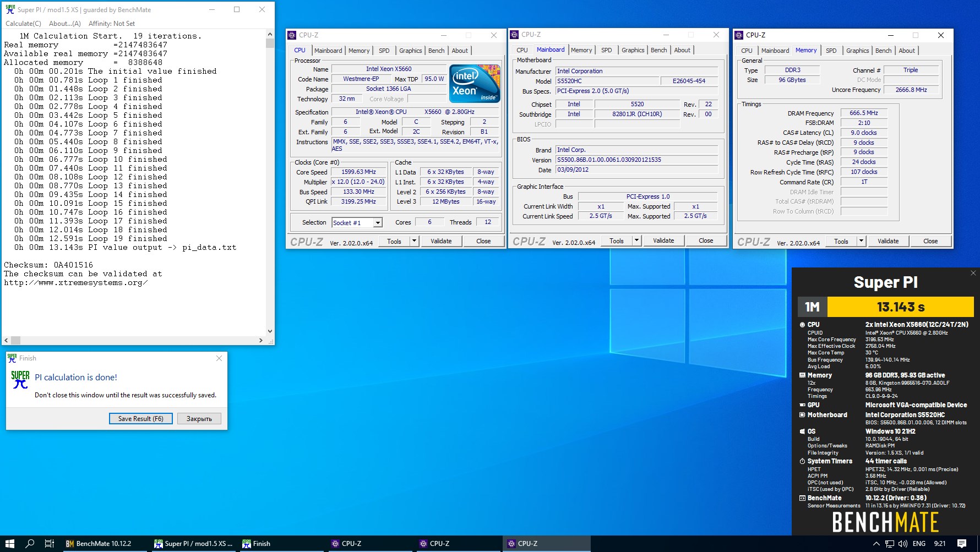Open Tools dropdown arrow in CPU tab window
The height and width of the screenshot is (552, 980).
(x=414, y=241)
